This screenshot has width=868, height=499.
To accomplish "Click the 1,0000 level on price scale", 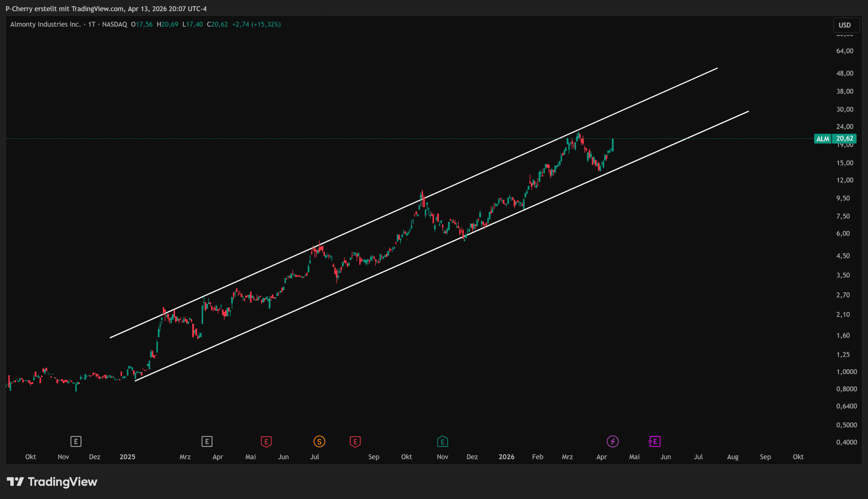I will [x=846, y=372].
